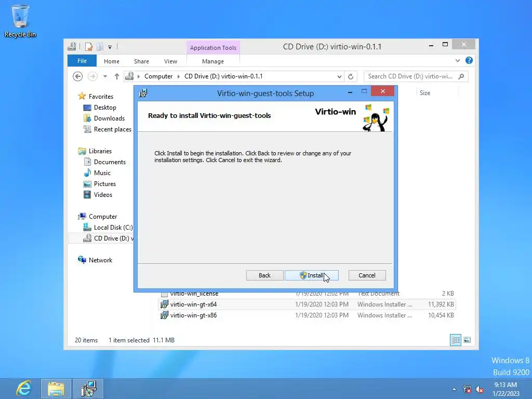Open Pictures library

pyautogui.click(x=104, y=184)
